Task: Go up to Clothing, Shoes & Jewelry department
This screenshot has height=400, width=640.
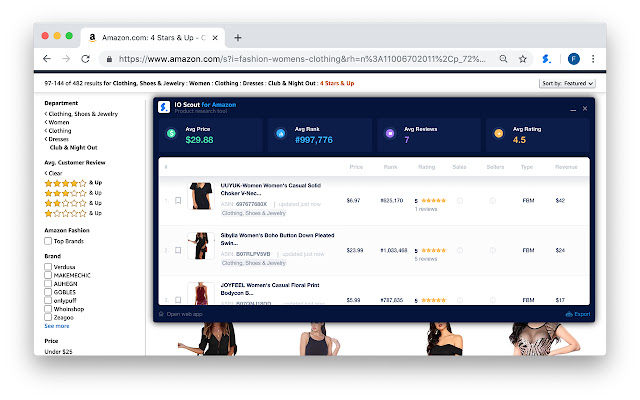Action: pyautogui.click(x=81, y=114)
